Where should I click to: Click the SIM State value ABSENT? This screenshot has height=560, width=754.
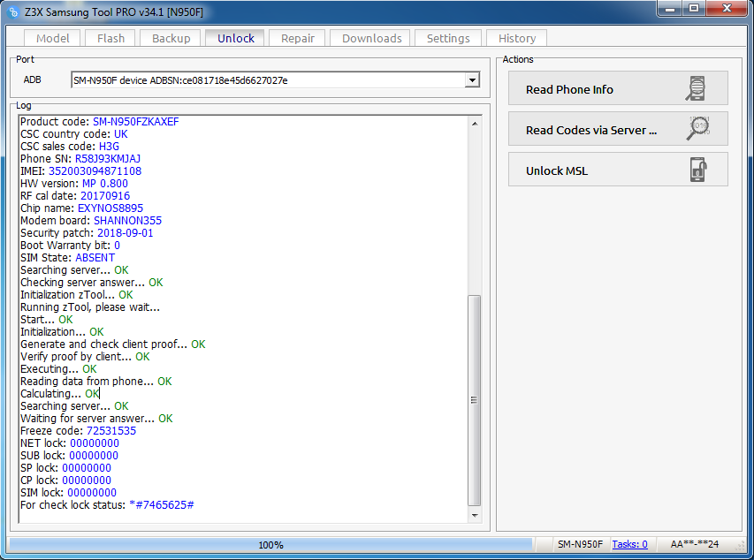point(95,258)
